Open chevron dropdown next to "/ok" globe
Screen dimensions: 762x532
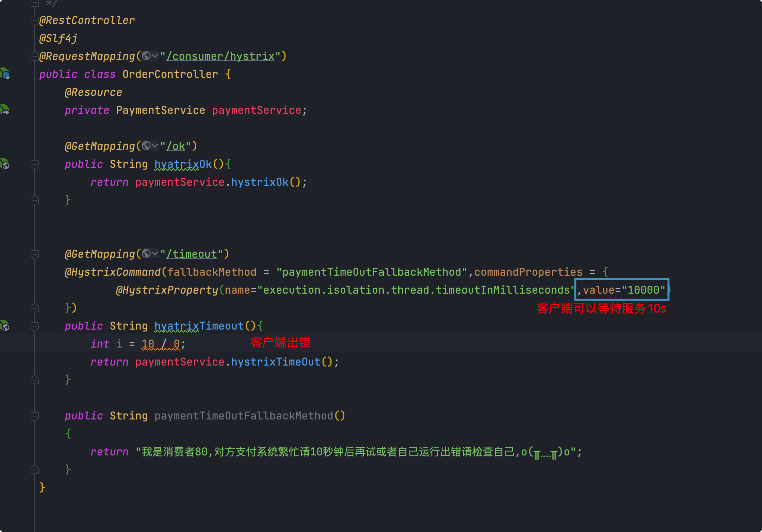(x=155, y=146)
